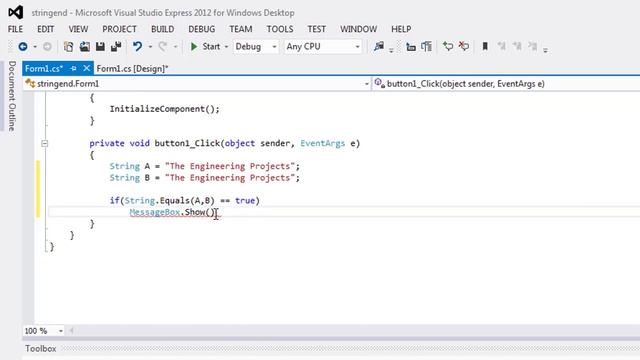Viewport: 640px width, 360px height.
Task: Open the Start button dropdown arrow
Action: pyautogui.click(x=226, y=47)
